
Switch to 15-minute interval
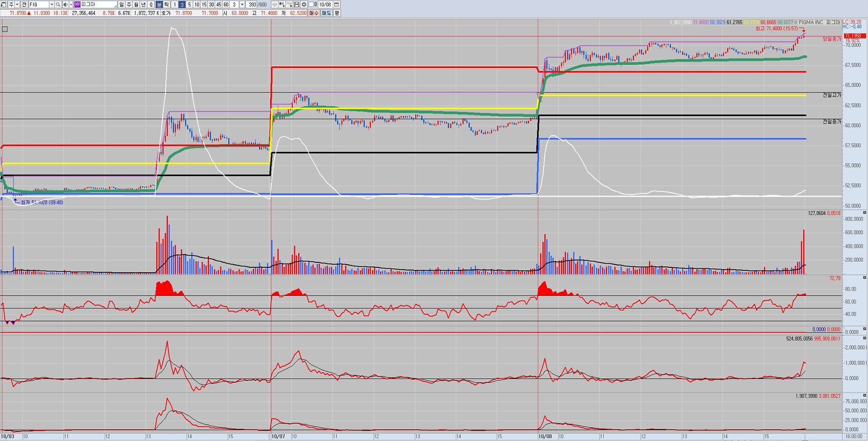[204, 5]
